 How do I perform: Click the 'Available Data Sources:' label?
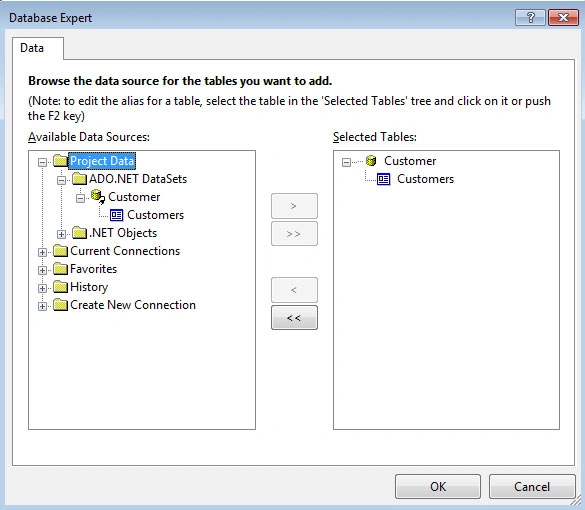(x=89, y=137)
